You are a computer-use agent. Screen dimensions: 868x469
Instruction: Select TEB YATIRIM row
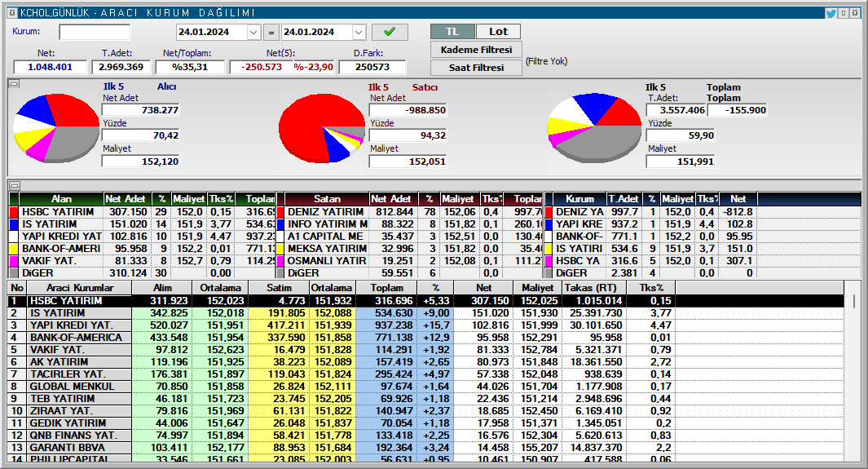(425, 398)
